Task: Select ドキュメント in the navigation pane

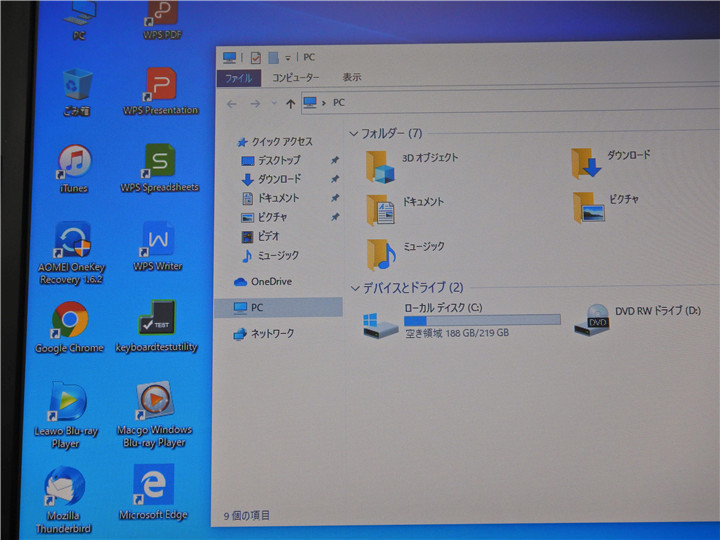Action: (x=270, y=198)
